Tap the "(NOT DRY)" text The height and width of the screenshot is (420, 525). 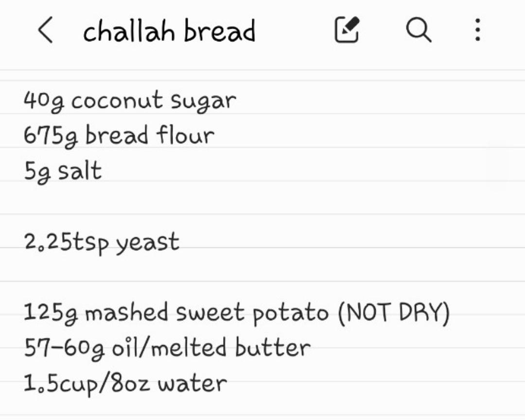coord(393,313)
